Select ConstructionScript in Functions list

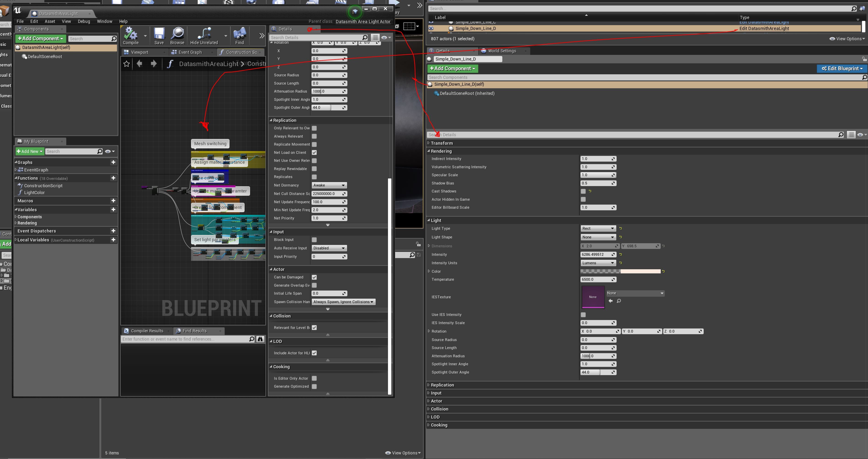[43, 186]
